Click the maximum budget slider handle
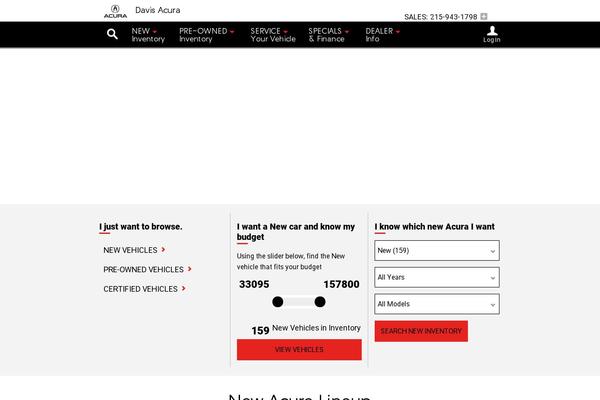The height and width of the screenshot is (400, 600). pyautogui.click(x=320, y=302)
